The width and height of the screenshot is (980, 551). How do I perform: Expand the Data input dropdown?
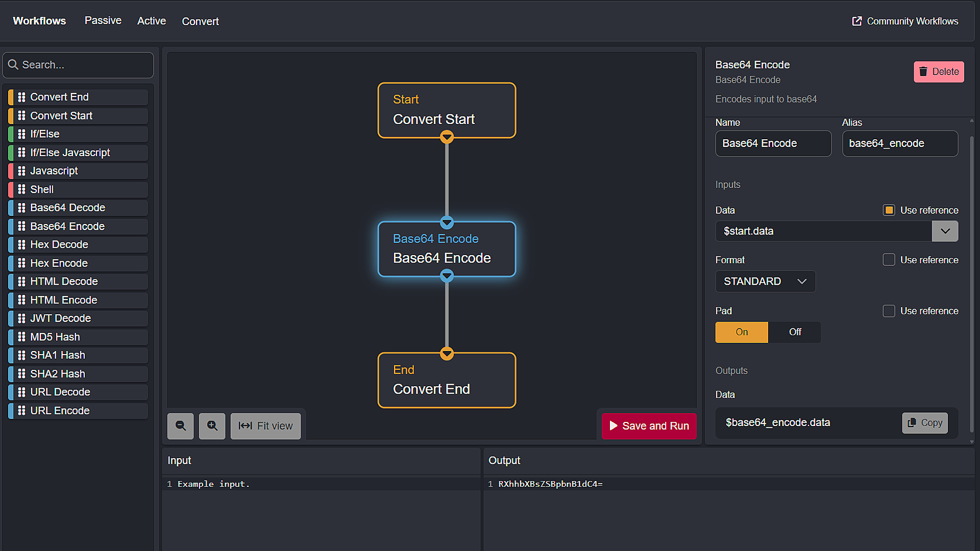[945, 231]
